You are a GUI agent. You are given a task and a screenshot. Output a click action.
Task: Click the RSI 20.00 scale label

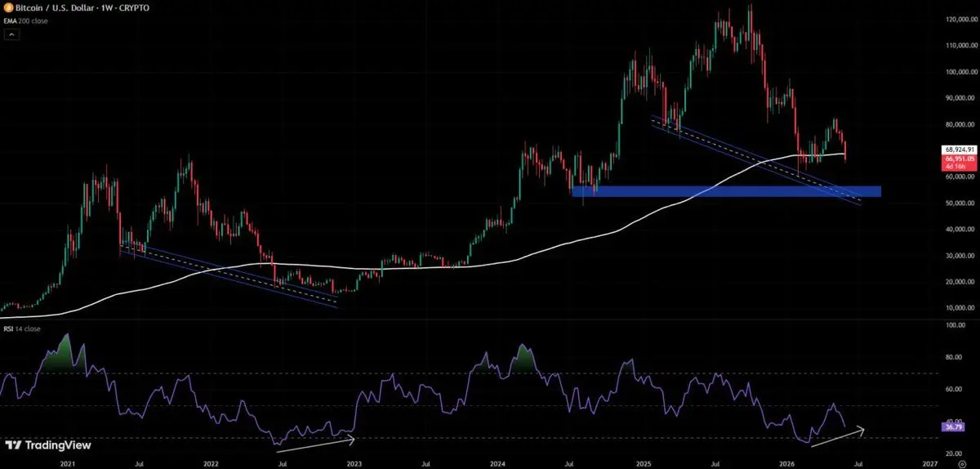click(952, 452)
